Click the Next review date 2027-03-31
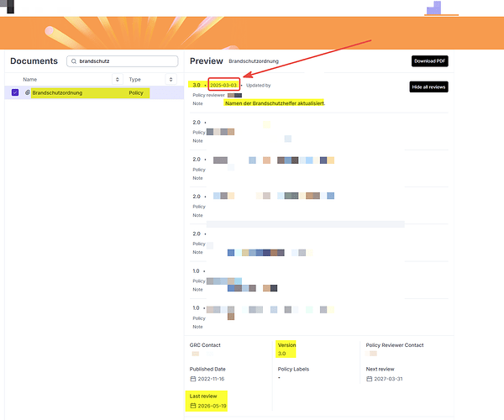504x420 pixels. coord(388,379)
